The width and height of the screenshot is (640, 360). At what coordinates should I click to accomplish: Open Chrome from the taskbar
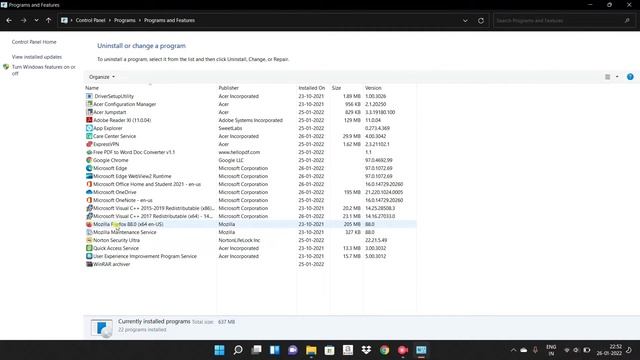[384, 350]
